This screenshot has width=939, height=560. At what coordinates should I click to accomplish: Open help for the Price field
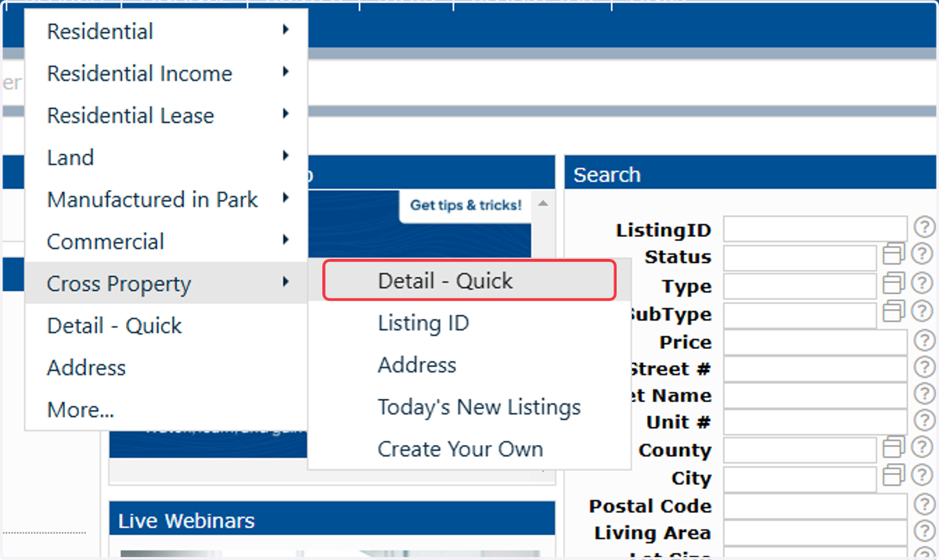[924, 341]
